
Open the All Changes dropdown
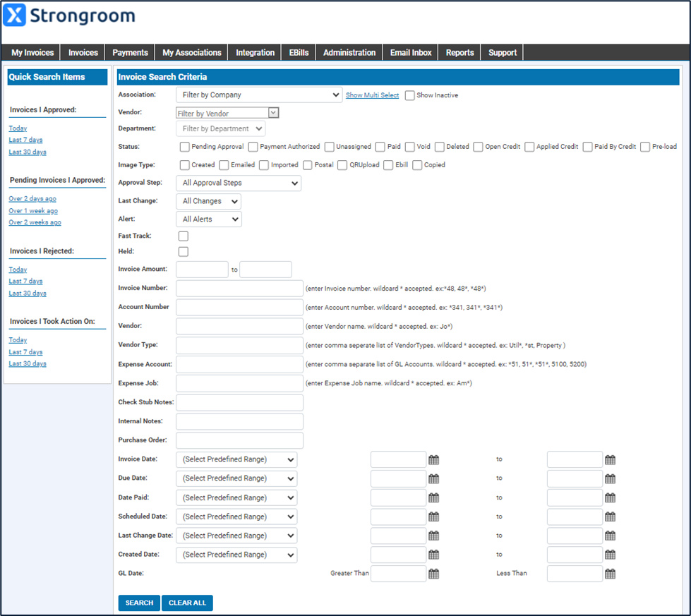208,201
